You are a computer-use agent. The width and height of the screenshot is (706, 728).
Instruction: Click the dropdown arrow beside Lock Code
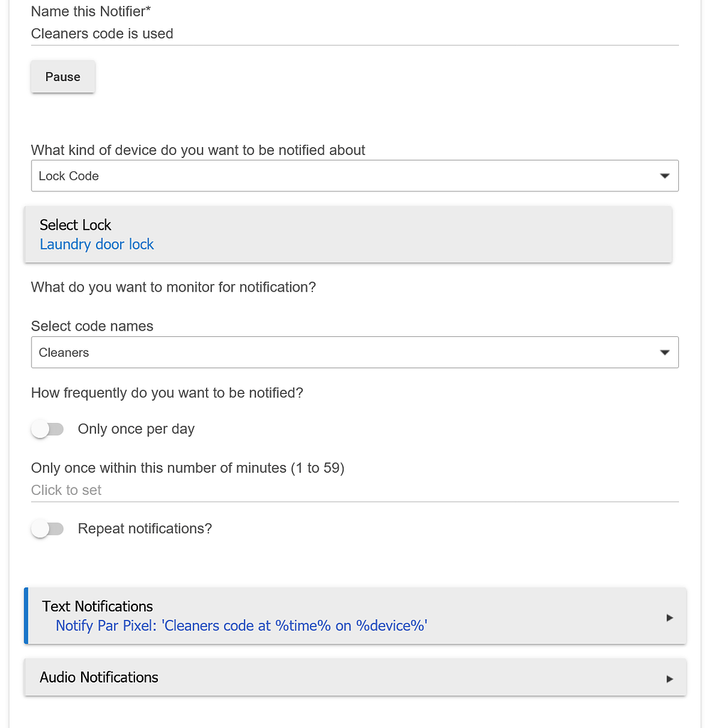click(x=664, y=176)
